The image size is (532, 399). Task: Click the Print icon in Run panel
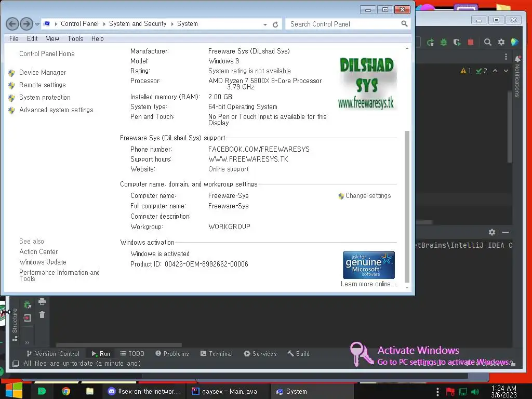[42, 302]
